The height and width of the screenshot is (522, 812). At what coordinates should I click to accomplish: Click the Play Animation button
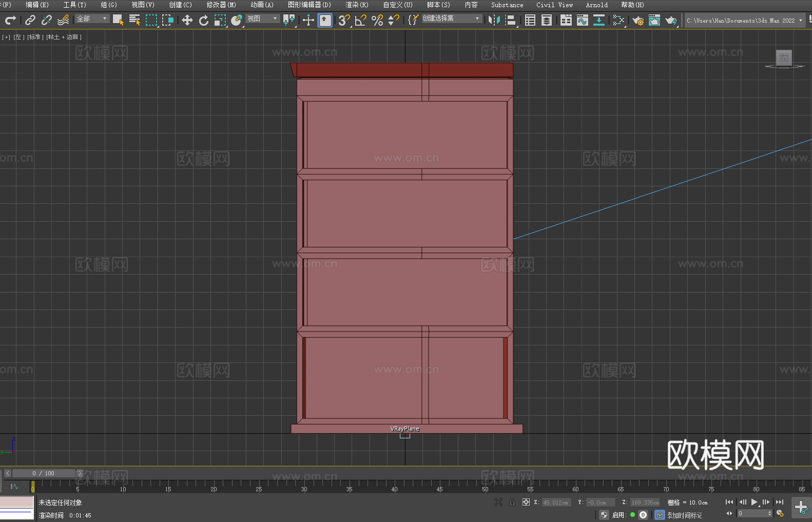pyautogui.click(x=755, y=502)
